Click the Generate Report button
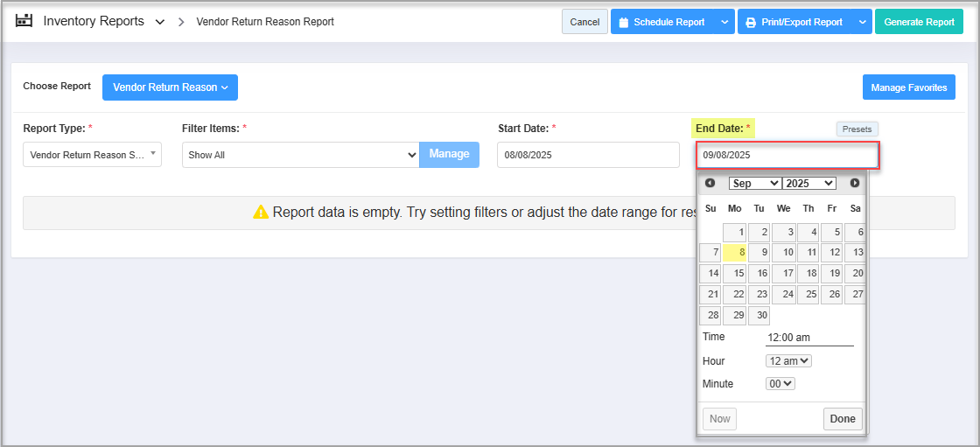Screen dimensions: 980x447 click(919, 22)
